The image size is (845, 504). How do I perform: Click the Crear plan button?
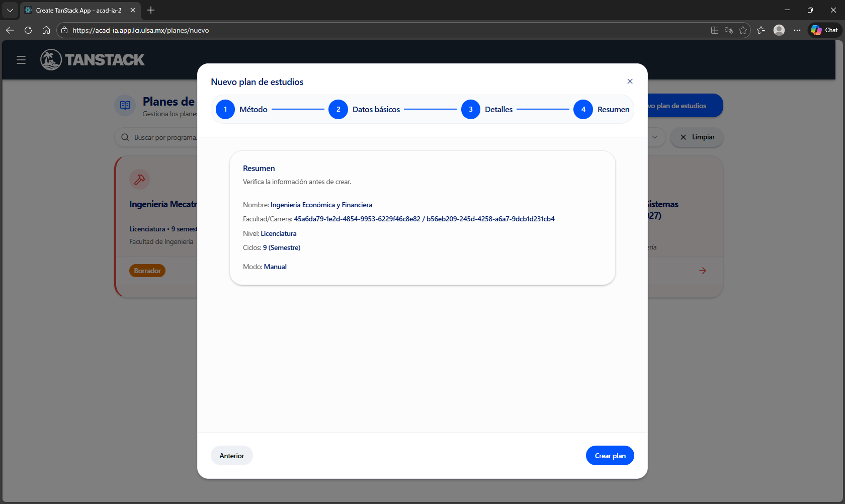coord(610,456)
